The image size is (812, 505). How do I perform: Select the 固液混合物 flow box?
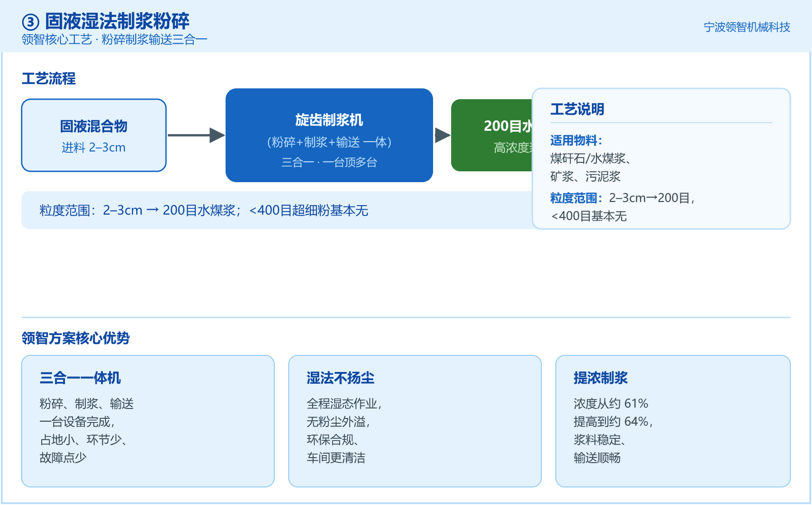94,135
